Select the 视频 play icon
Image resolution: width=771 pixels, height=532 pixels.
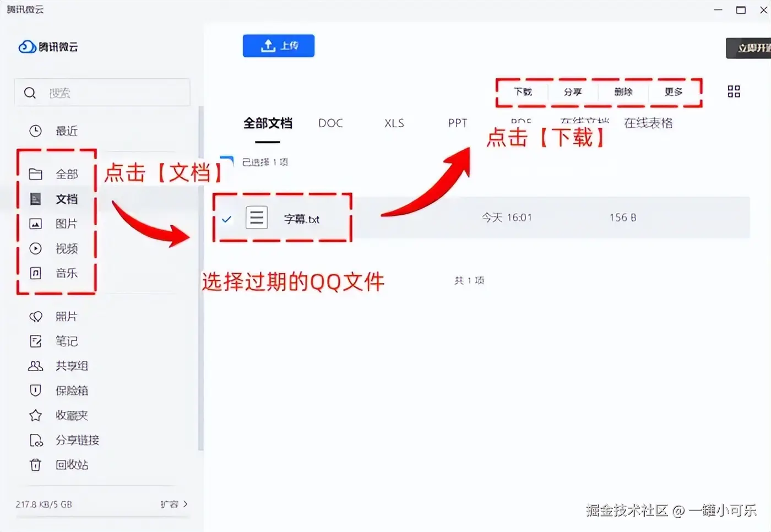click(x=35, y=248)
